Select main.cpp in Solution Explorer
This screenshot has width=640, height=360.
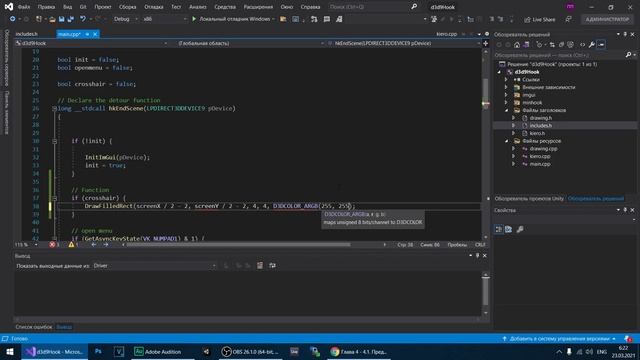click(x=540, y=164)
